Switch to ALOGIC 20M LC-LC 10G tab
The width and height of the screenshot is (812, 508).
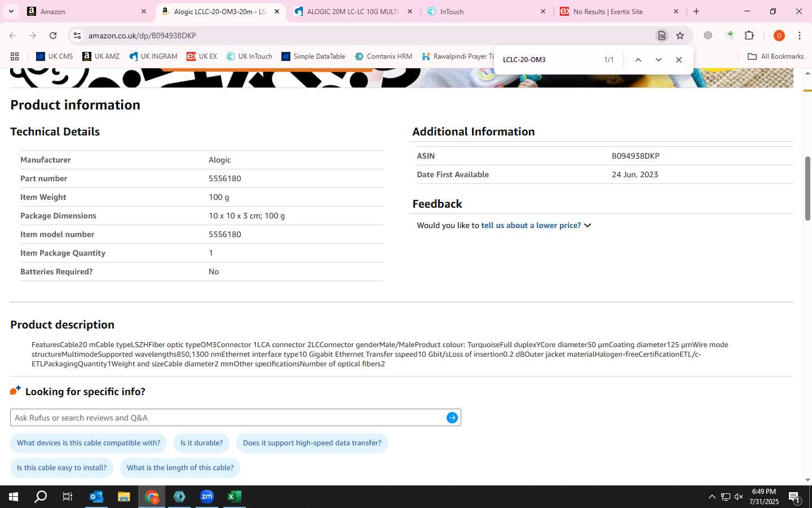coord(352,11)
